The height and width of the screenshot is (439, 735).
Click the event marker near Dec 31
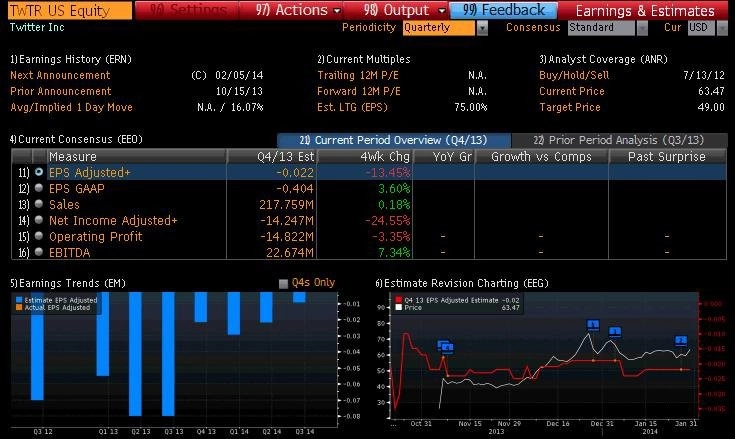(615, 332)
